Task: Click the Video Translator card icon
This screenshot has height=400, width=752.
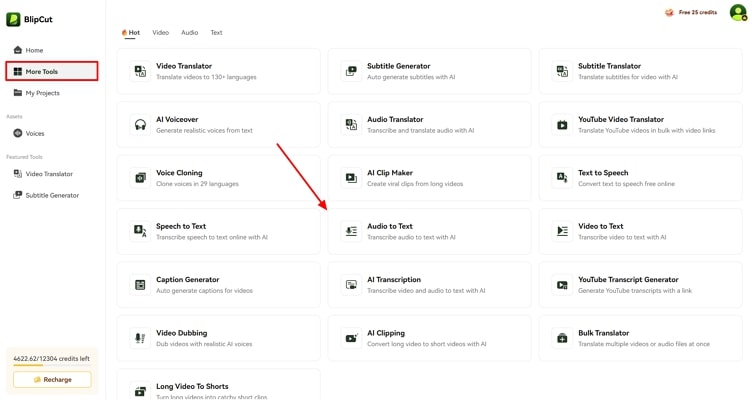Action: [140, 72]
